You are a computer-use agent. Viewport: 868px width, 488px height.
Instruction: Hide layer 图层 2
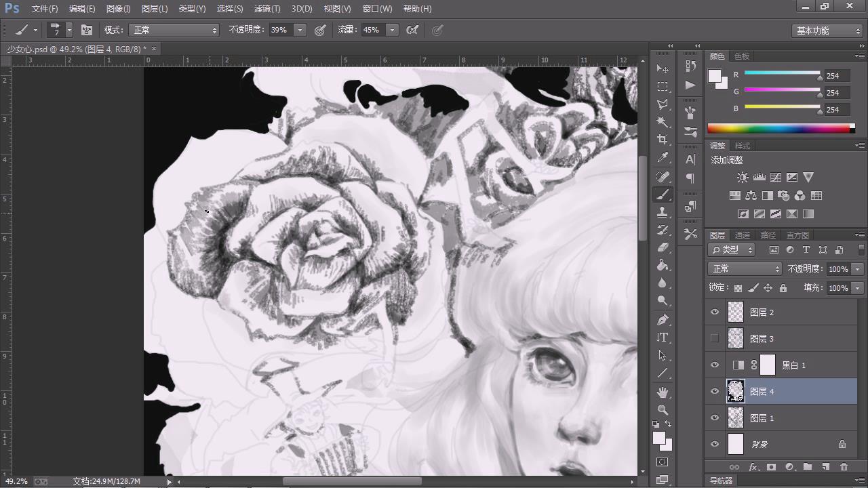click(714, 312)
